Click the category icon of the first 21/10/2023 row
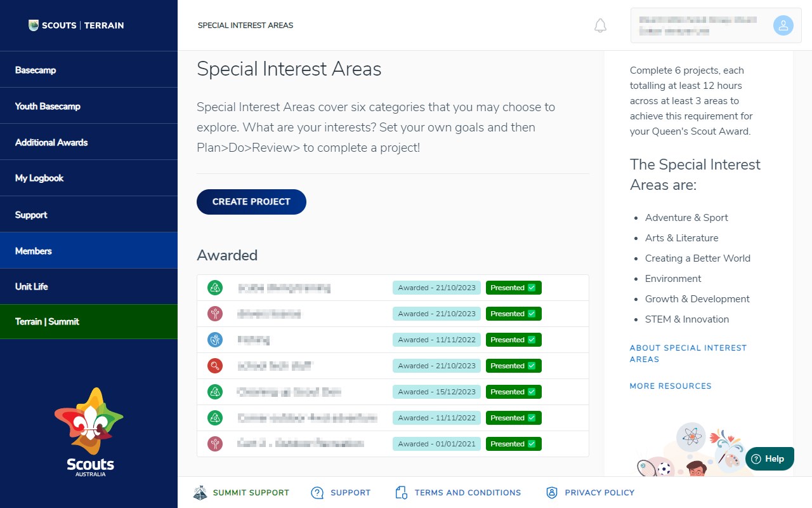812x508 pixels. (215, 288)
